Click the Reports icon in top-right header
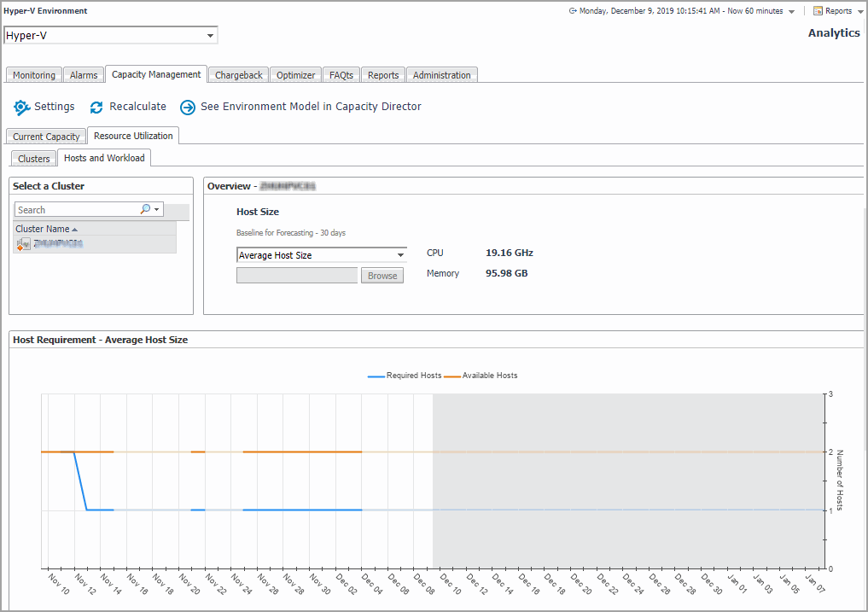Image resolution: width=868 pixels, height=612 pixels. [818, 11]
